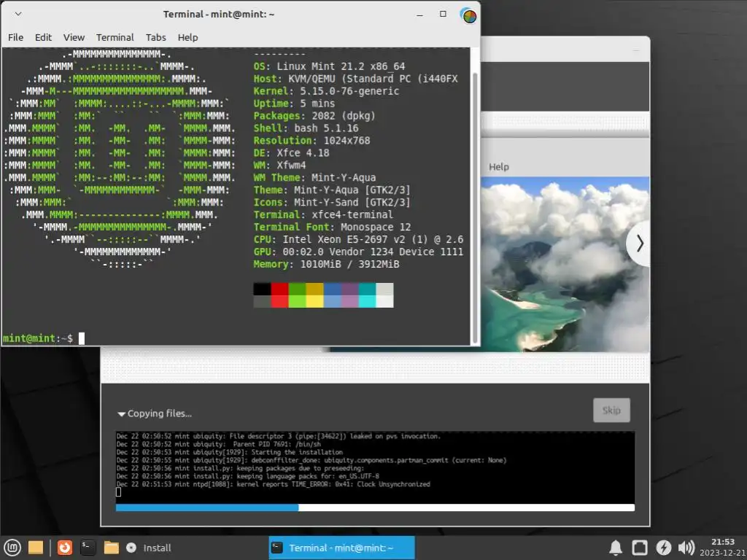Launch Firefox from the panel
Viewport: 747px width, 560px height.
(65, 548)
